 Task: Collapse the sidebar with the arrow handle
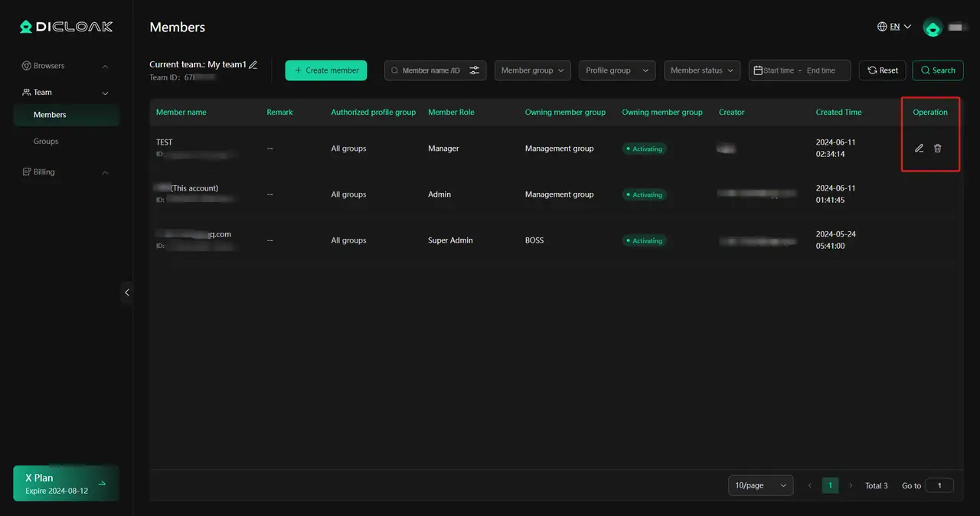[127, 292]
